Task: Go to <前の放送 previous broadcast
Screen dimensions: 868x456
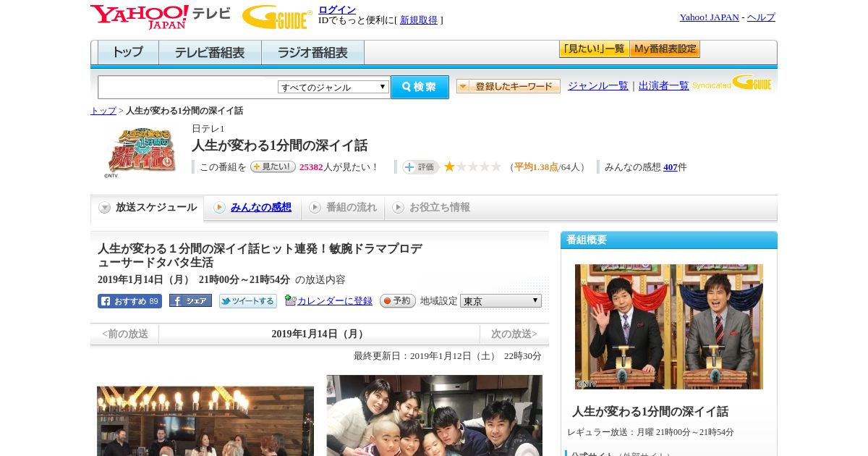Action: coord(125,334)
